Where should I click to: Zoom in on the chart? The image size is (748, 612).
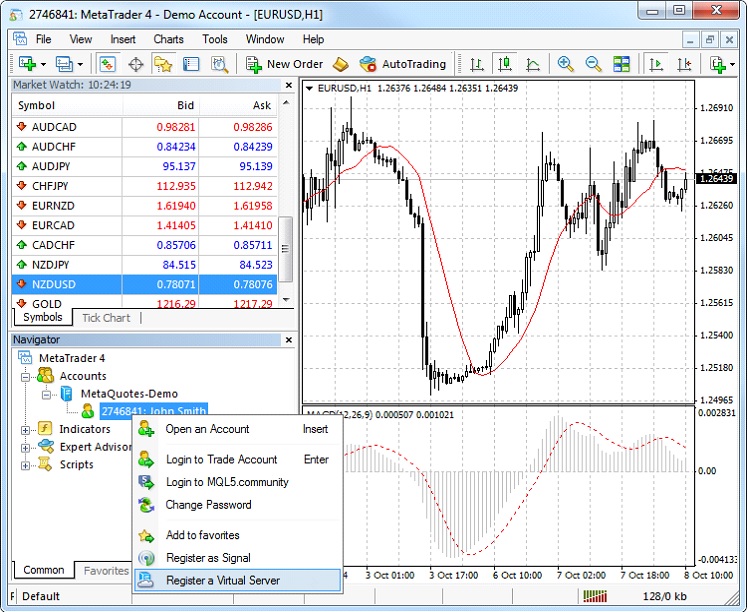tap(565, 64)
